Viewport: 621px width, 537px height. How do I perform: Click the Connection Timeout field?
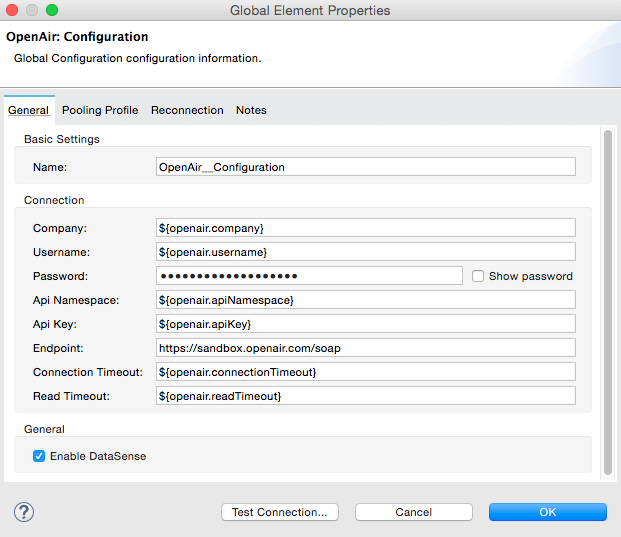(x=366, y=372)
